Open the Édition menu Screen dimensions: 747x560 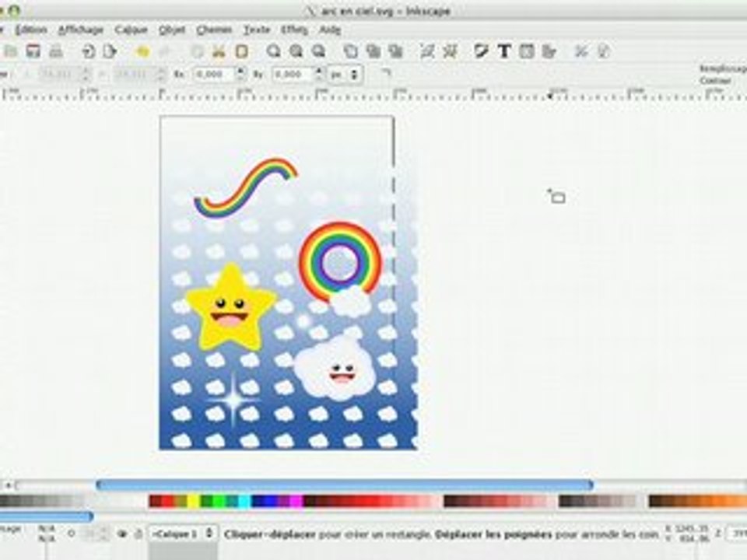tap(31, 30)
